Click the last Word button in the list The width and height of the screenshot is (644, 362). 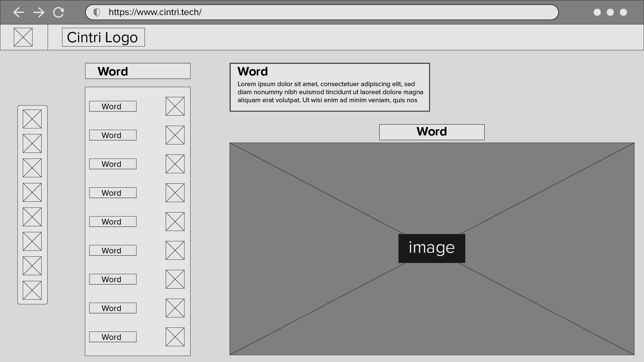coord(113,337)
